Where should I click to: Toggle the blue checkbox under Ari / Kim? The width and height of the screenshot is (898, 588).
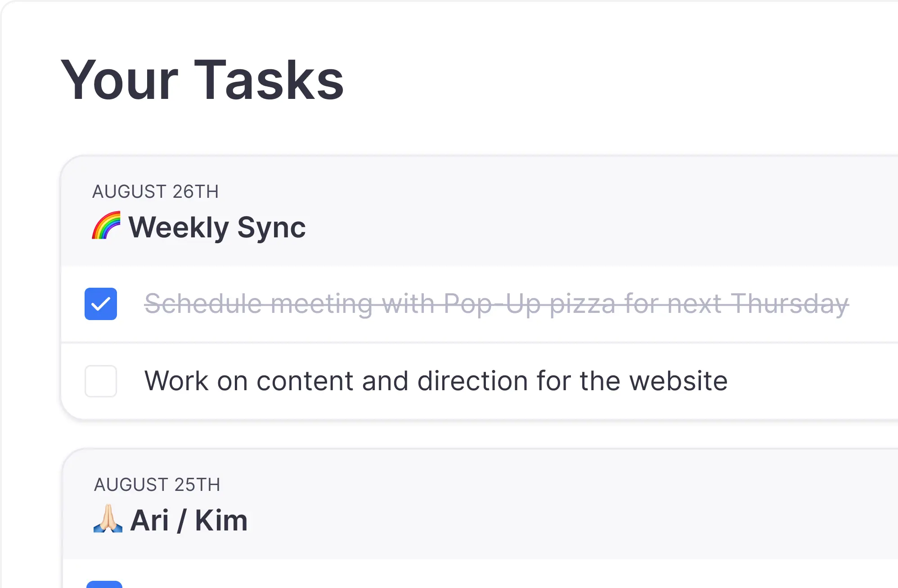click(104, 584)
